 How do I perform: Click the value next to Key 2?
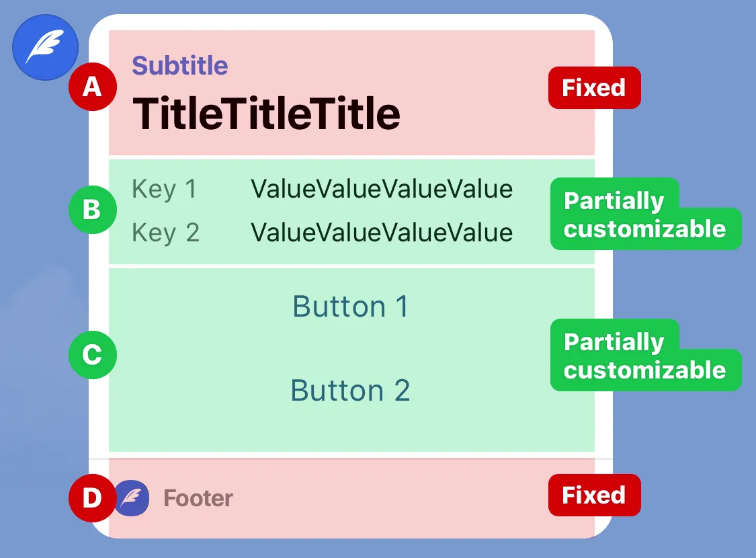[382, 233]
